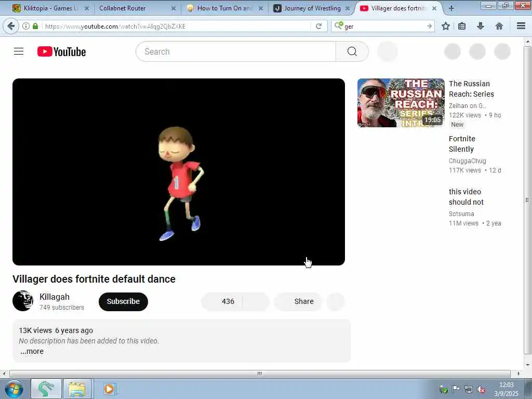The height and width of the screenshot is (399, 532).
Task: Open a new browser tab with plus
Action: 451,8
